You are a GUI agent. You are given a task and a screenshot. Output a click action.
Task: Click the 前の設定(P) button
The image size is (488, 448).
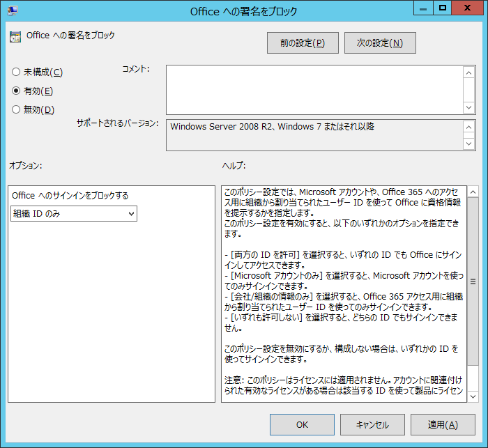tap(303, 43)
